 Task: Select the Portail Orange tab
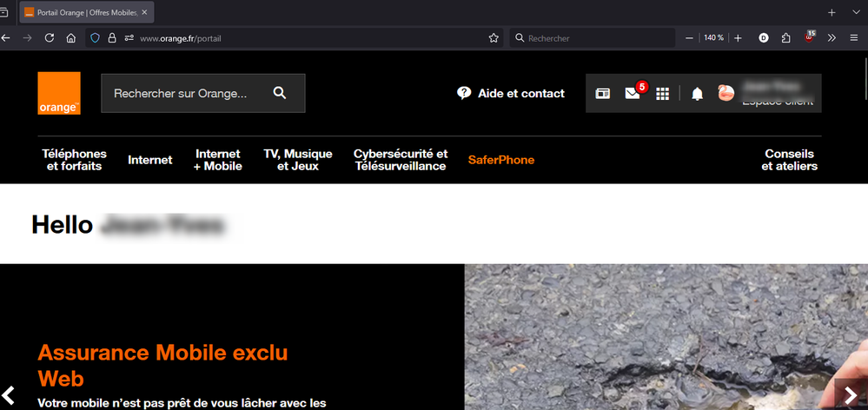pos(87,12)
